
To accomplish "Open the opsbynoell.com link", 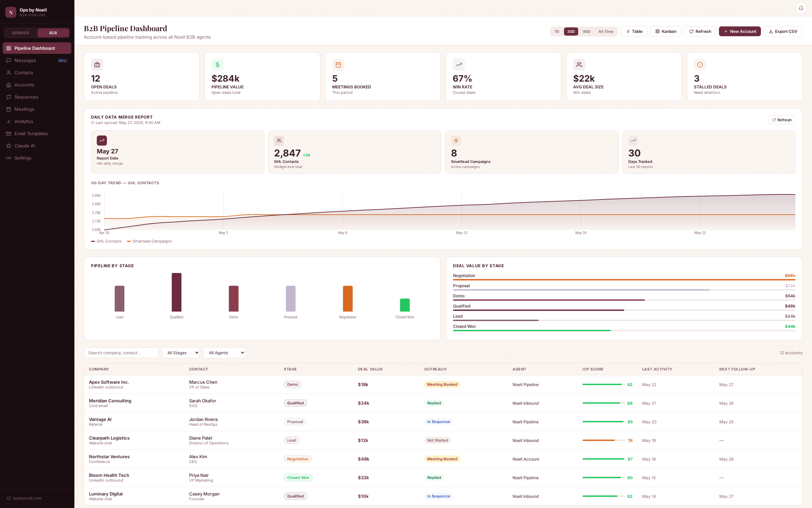I will pos(24,498).
